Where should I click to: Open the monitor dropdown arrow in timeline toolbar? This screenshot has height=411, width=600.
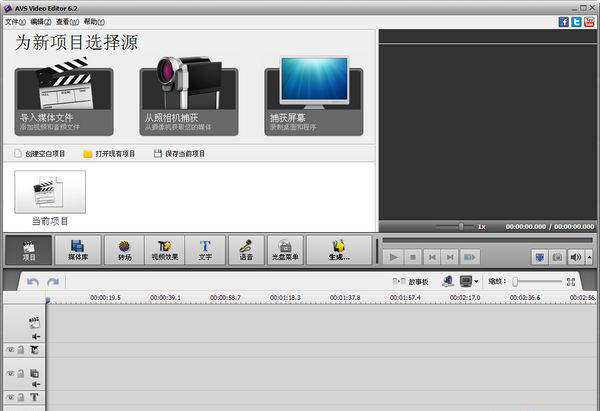(x=476, y=282)
